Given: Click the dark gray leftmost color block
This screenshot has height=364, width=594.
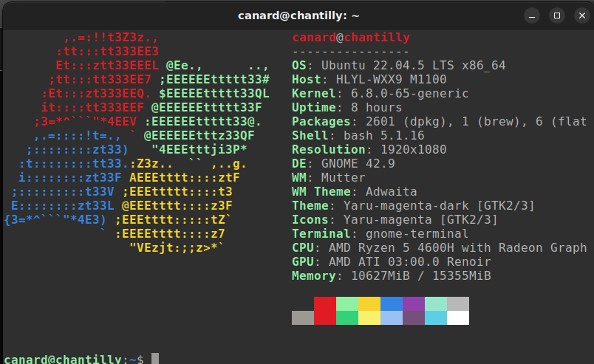Looking at the screenshot, I should click(x=303, y=317).
